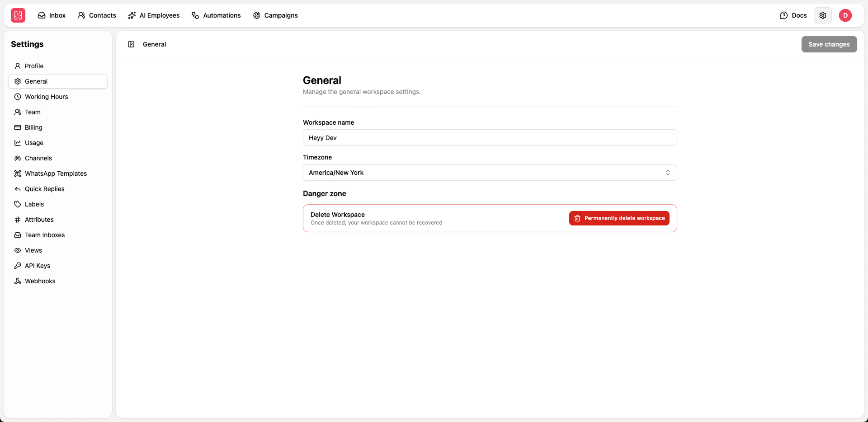Click the Usage chart icon

coord(17,143)
